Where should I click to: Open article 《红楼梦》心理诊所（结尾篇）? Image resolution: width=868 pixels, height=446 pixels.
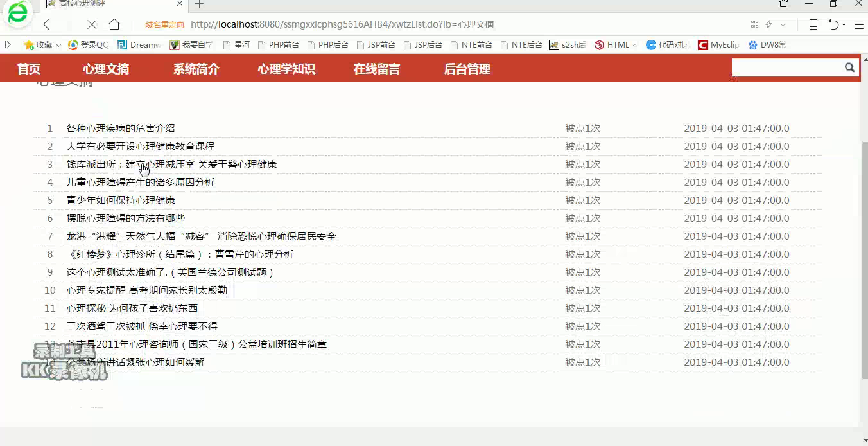[x=180, y=254]
